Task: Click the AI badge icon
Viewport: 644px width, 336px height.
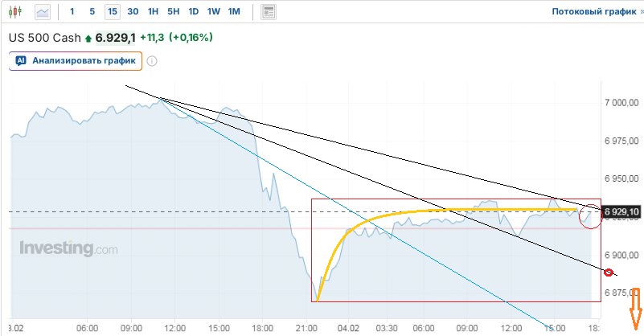Action: click(21, 60)
